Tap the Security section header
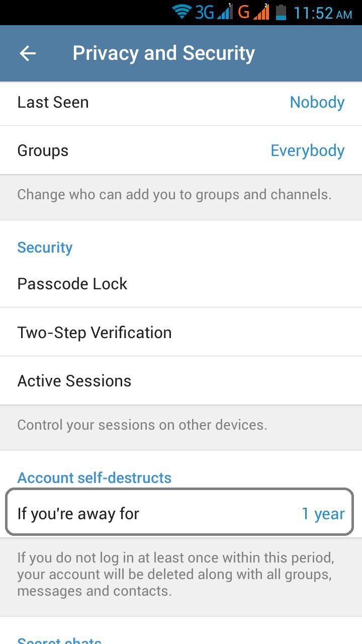Screen dimensions: 362x644 45,248
